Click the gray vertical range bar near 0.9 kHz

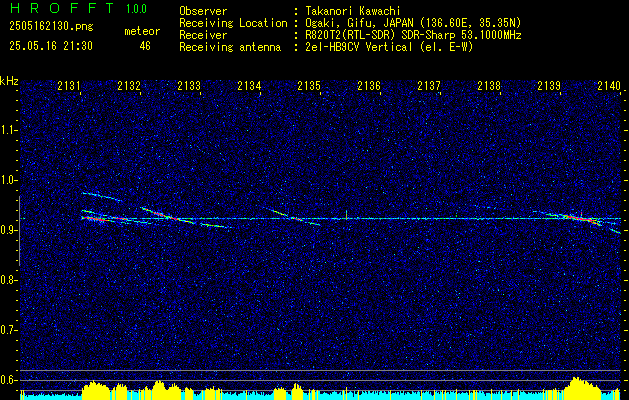(x=19, y=231)
